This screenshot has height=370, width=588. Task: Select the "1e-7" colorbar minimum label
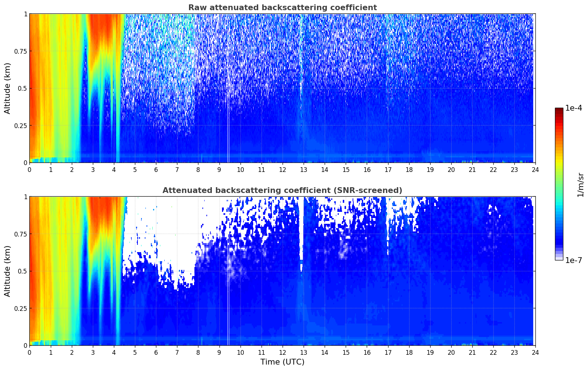tap(573, 260)
